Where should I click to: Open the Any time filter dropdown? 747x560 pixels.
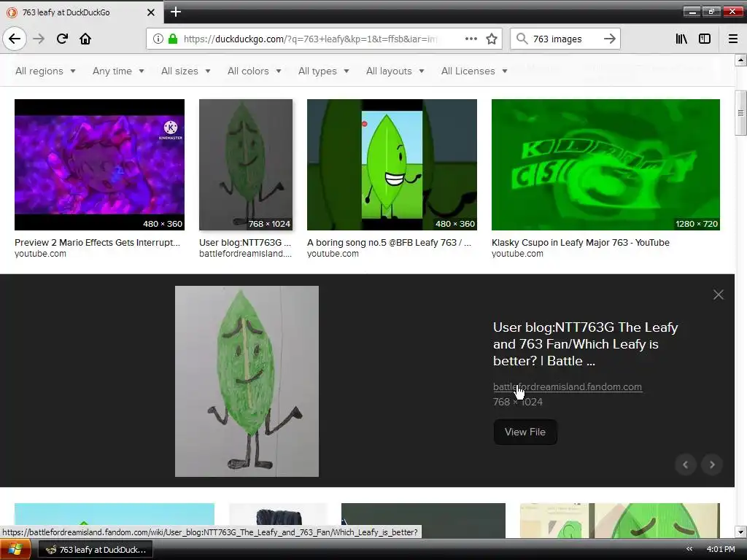(x=118, y=71)
